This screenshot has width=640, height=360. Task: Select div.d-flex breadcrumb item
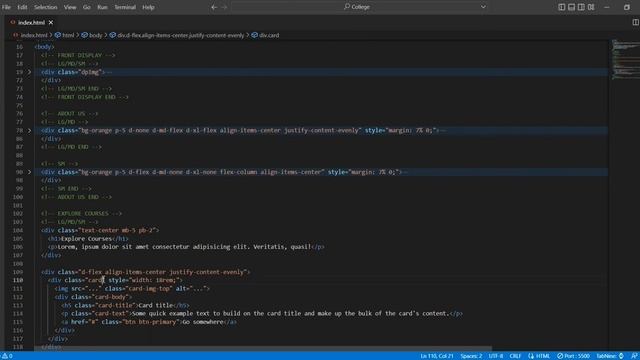pos(180,35)
